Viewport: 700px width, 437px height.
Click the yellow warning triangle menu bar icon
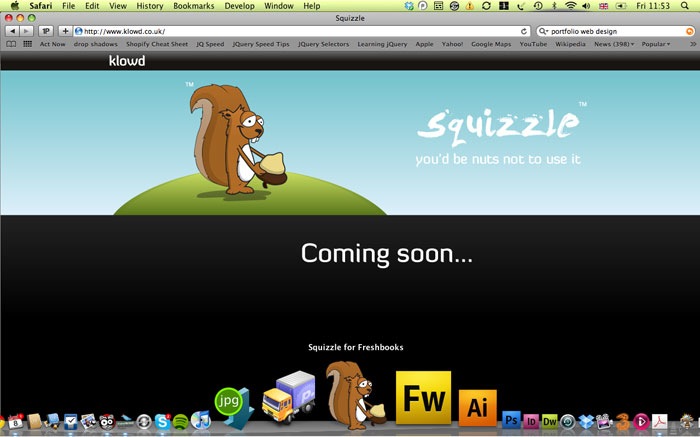coord(470,6)
